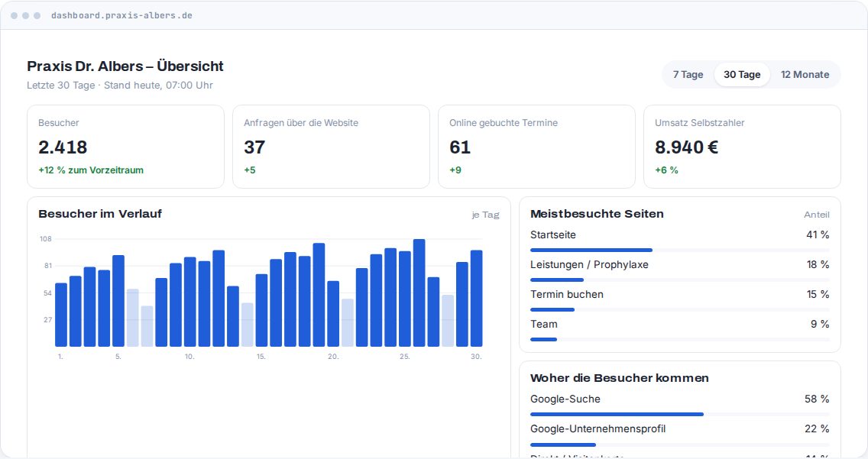Screen dimensions: 868x459
Task: Click the Leistungen / Prophylaxe label
Action: [589, 264]
